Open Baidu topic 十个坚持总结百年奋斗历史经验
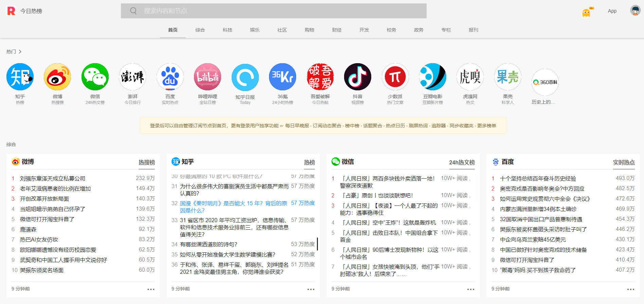644x304 pixels. [x=538, y=178]
